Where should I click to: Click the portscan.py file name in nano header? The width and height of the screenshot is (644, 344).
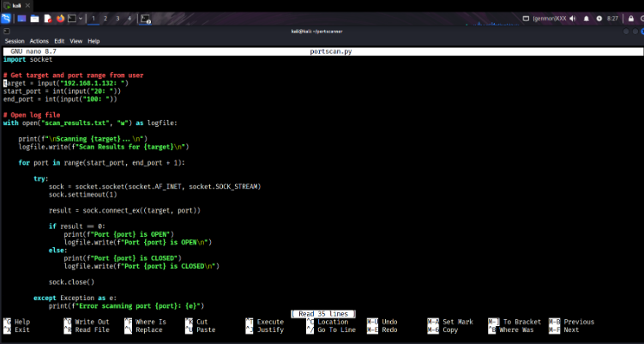coord(331,51)
